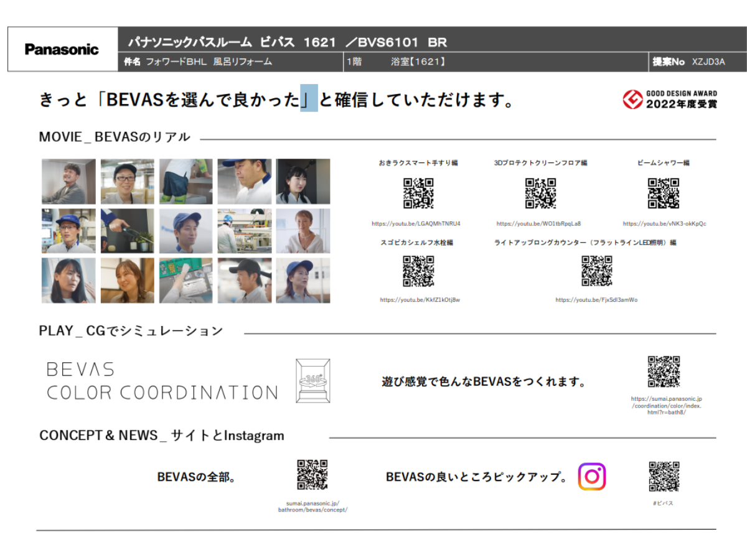747x560 pixels.
Task: Click the 提案No XZJD3A field
Action: pos(688,62)
